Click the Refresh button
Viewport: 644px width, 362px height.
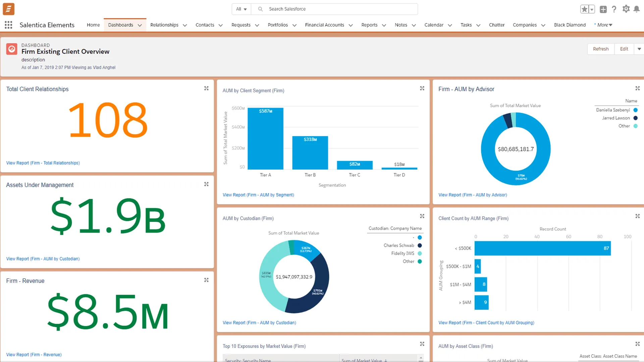(601, 49)
